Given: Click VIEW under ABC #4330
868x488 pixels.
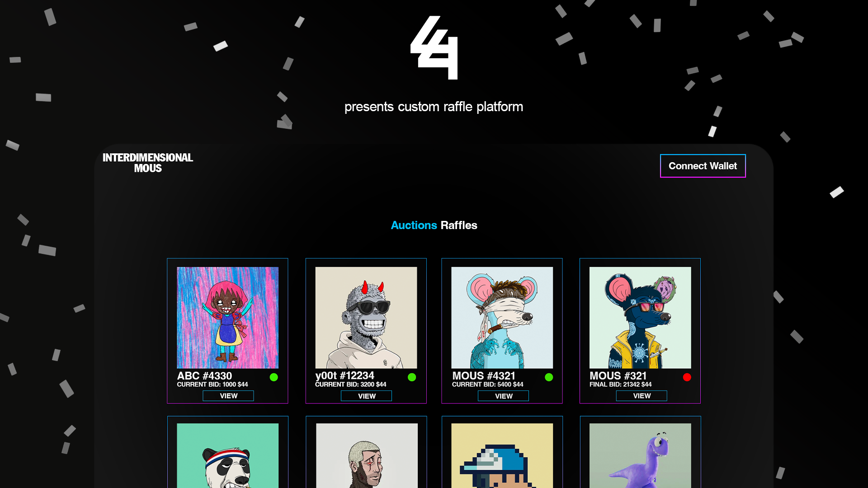Looking at the screenshot, I should click(228, 396).
